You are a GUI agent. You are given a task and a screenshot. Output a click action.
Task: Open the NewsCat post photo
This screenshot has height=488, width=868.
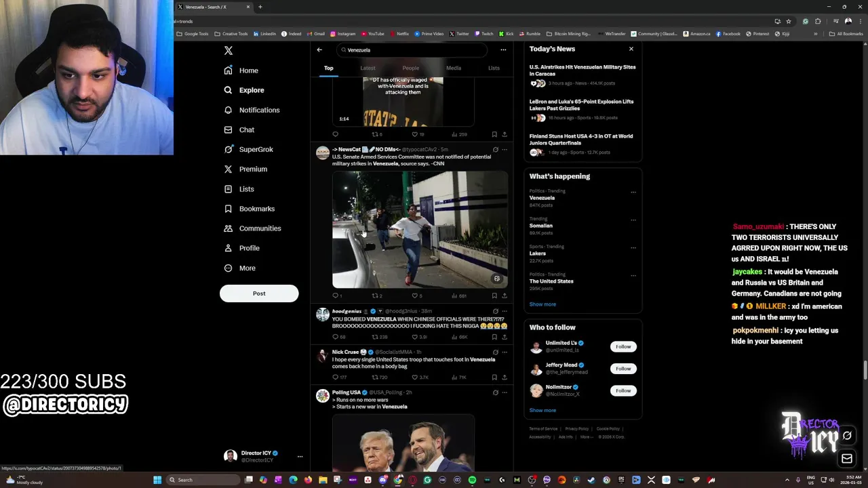[420, 230]
